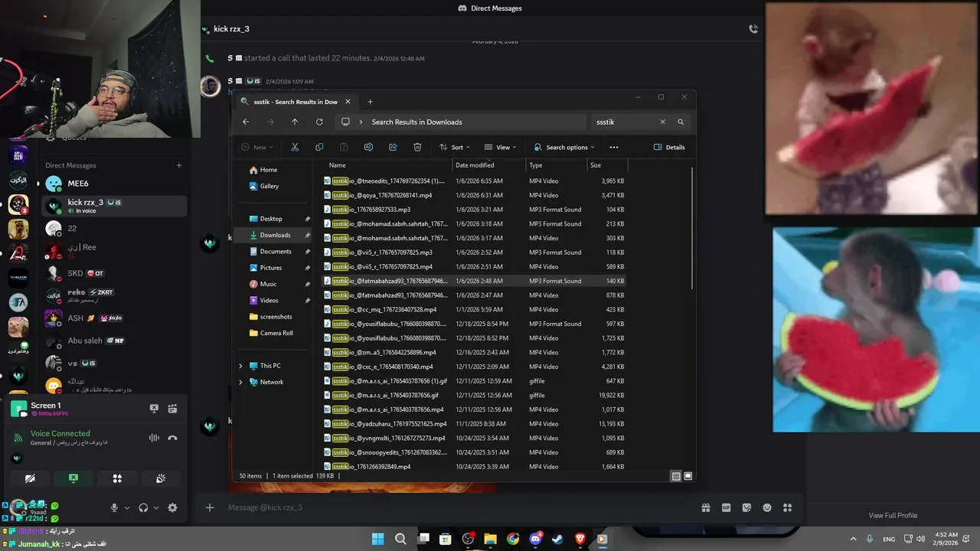
Task: Click the Windows Start button
Action: pyautogui.click(x=378, y=539)
